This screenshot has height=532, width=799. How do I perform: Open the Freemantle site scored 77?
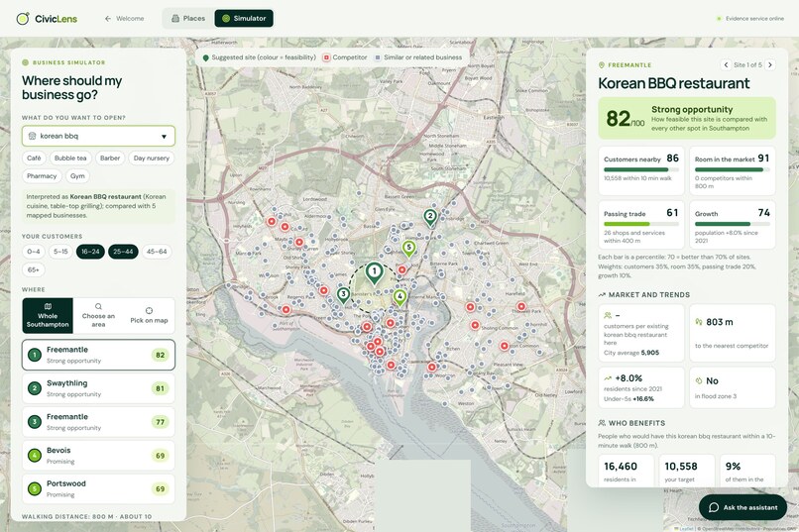98,422
